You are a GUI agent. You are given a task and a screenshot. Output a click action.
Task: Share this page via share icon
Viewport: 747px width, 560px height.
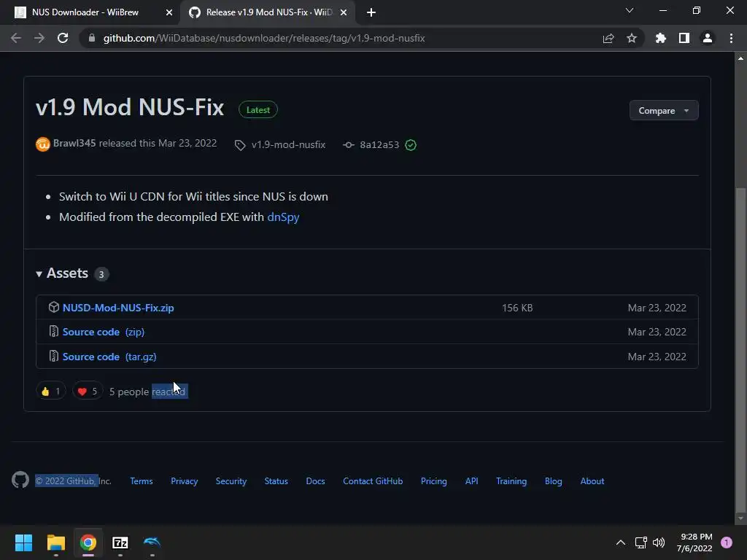(x=608, y=38)
